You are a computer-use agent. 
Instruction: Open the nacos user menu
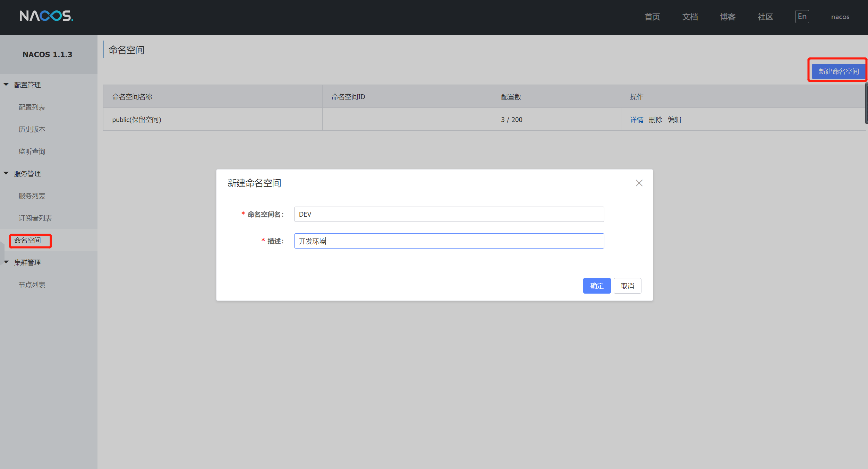840,17
